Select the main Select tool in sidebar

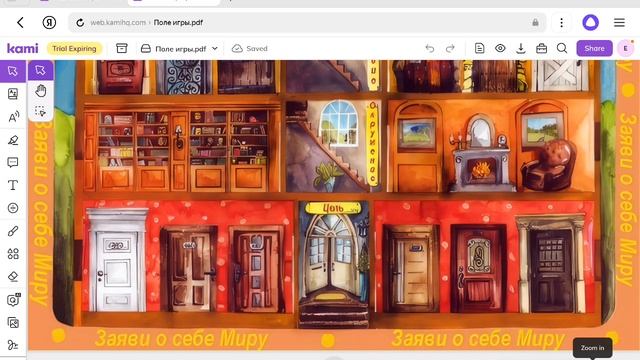[x=13, y=71]
